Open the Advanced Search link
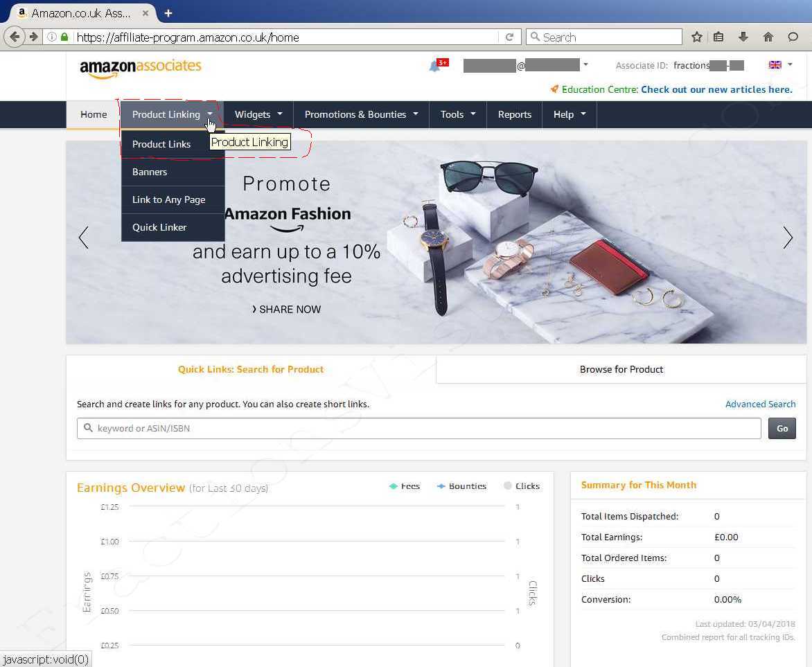The image size is (812, 667). pyautogui.click(x=760, y=404)
